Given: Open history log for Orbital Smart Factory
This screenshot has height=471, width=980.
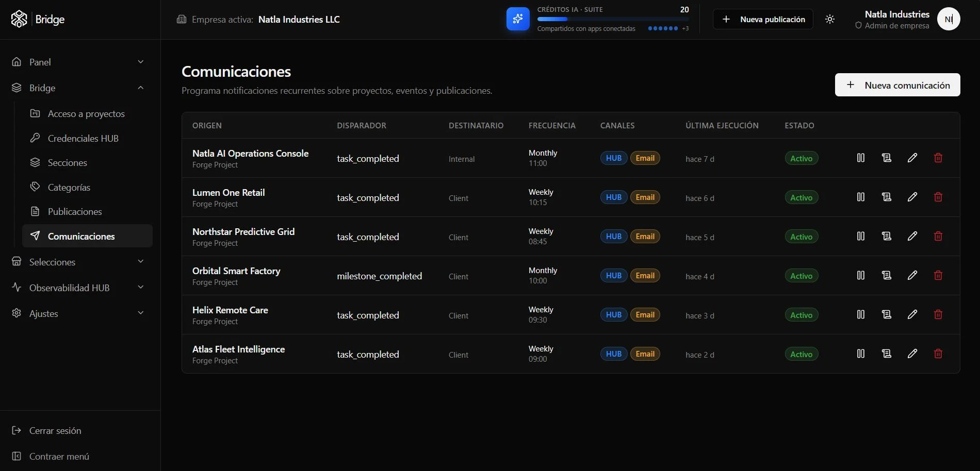Looking at the screenshot, I should pos(887,275).
